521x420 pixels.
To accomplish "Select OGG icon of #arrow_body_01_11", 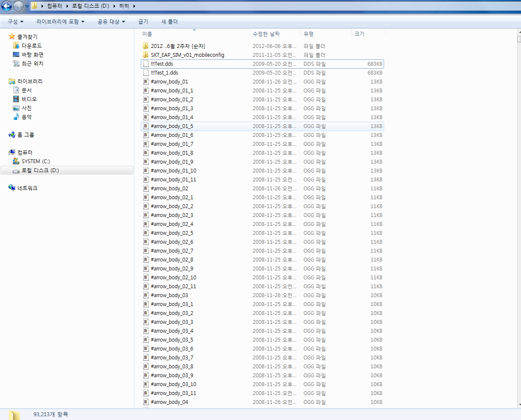I will point(146,179).
